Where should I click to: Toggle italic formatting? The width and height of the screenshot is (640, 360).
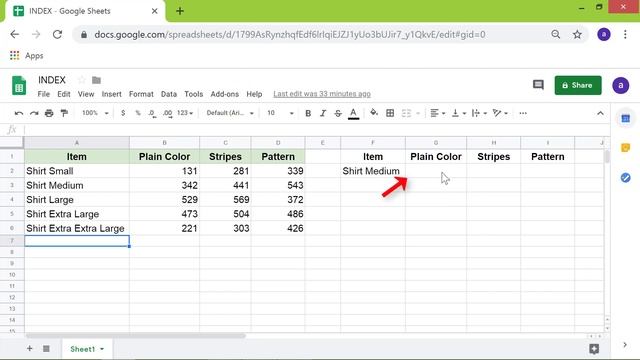(x=323, y=113)
